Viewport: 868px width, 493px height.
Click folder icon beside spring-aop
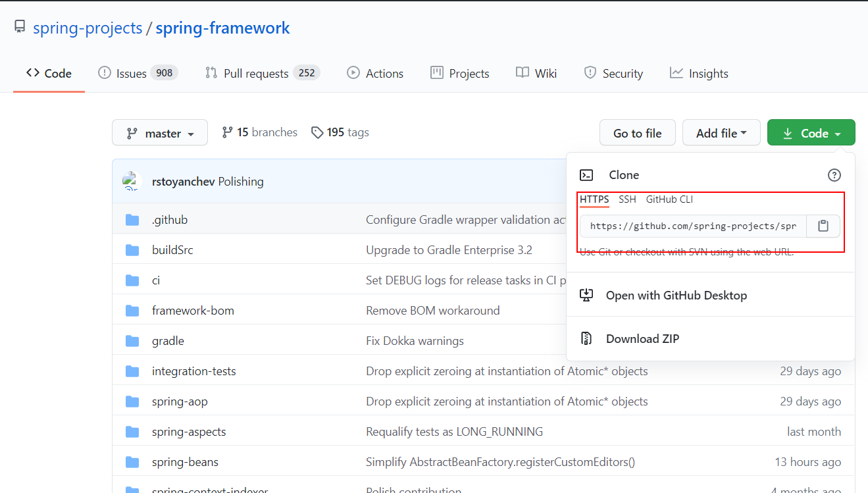[132, 402]
